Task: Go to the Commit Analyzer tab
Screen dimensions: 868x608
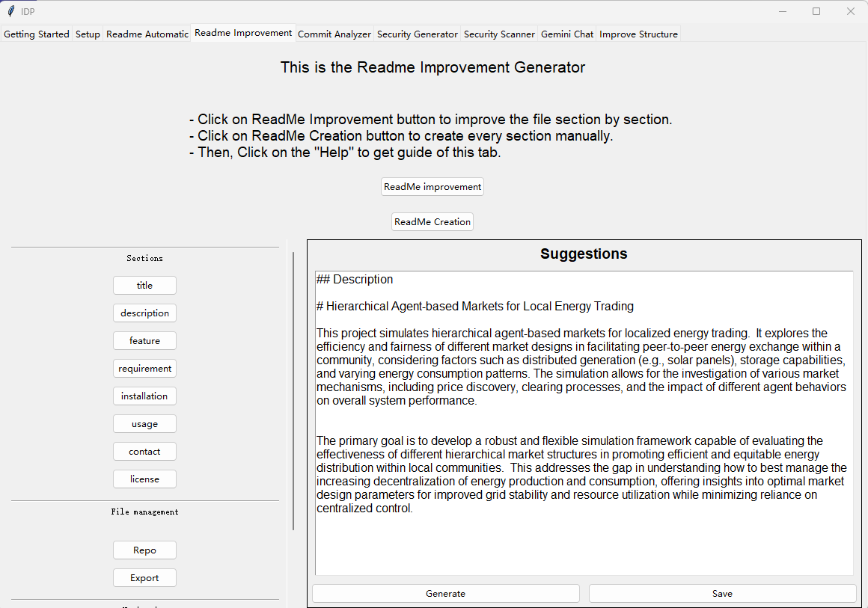Action: (334, 34)
